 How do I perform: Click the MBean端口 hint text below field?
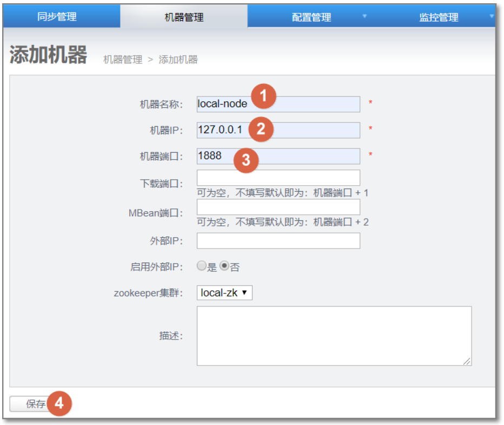coord(282,222)
